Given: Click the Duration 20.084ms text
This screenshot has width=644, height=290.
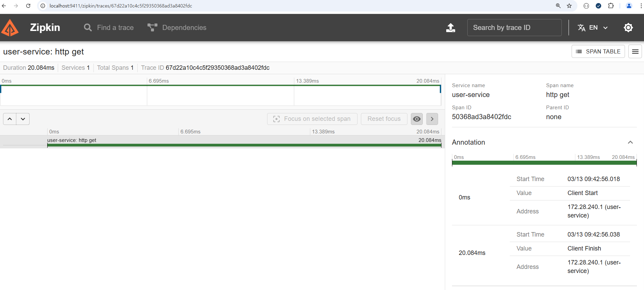Looking at the screenshot, I should click(x=29, y=68).
